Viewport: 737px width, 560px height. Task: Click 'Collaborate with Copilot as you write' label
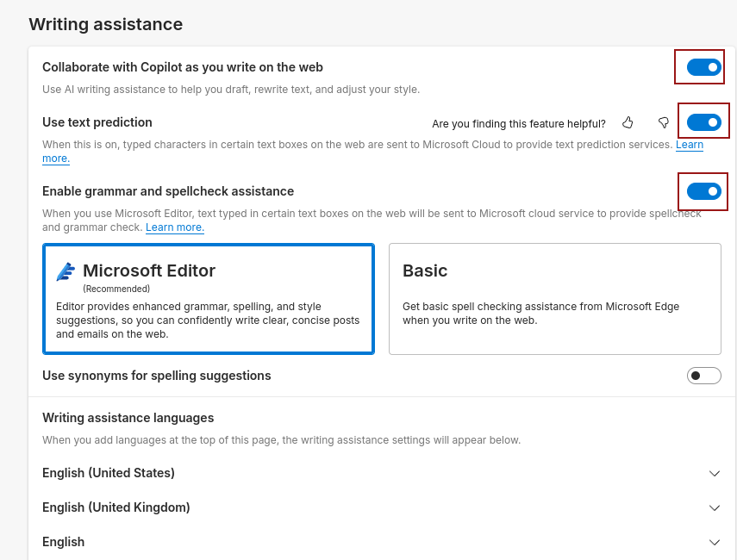pyautogui.click(x=183, y=67)
